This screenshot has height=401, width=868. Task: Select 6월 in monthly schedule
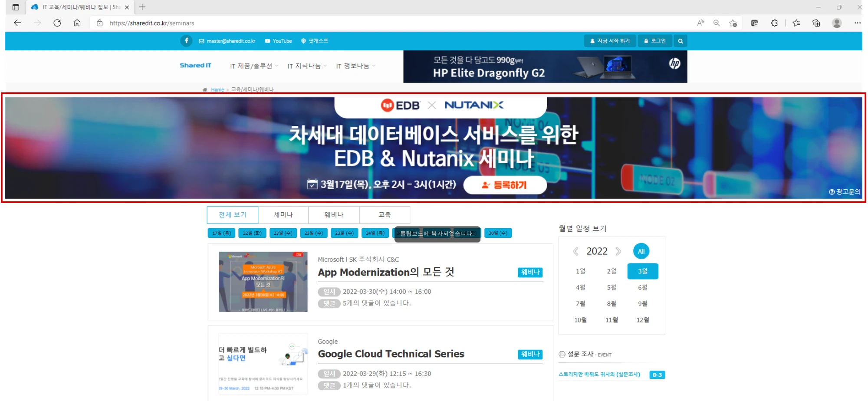(643, 287)
